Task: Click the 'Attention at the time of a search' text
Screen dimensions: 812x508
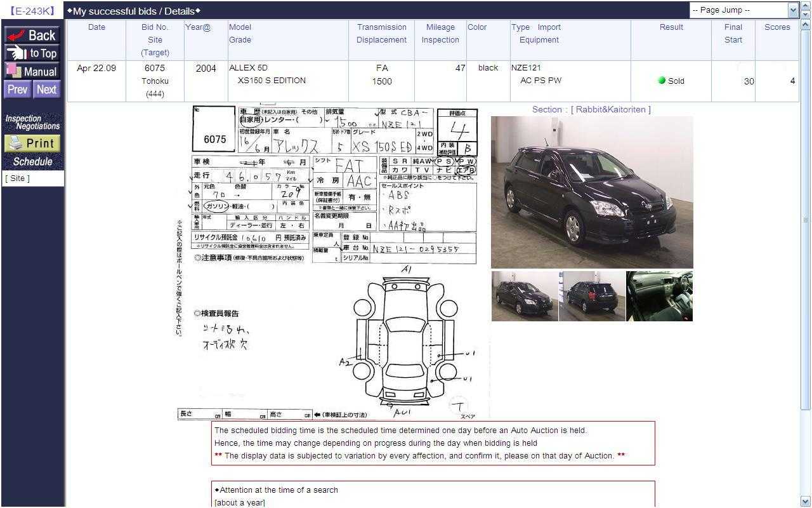Action: 278,490
